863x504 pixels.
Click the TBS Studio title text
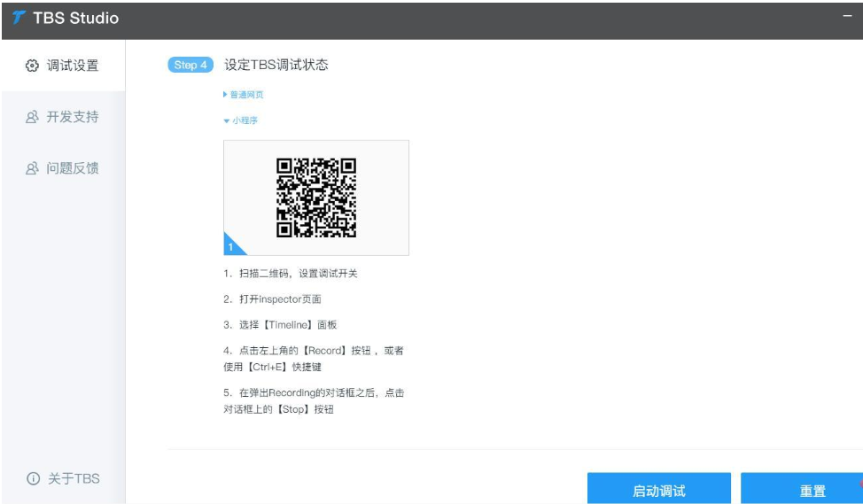pos(76,18)
